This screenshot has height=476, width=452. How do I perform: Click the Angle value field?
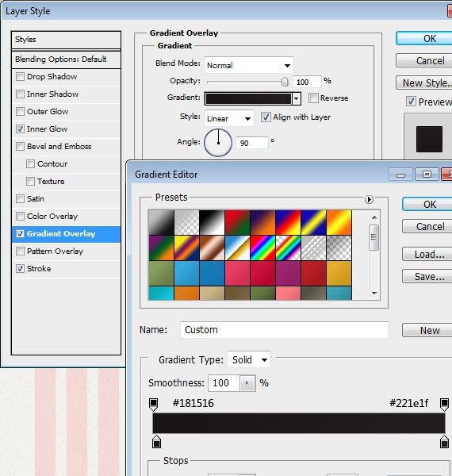point(252,143)
